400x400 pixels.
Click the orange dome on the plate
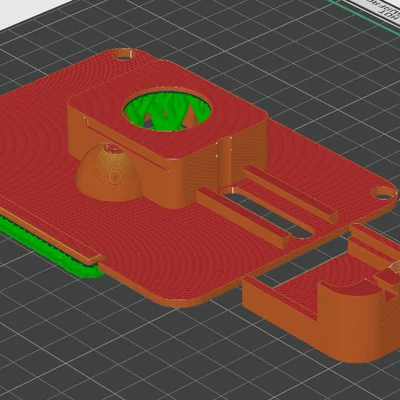coord(109,172)
